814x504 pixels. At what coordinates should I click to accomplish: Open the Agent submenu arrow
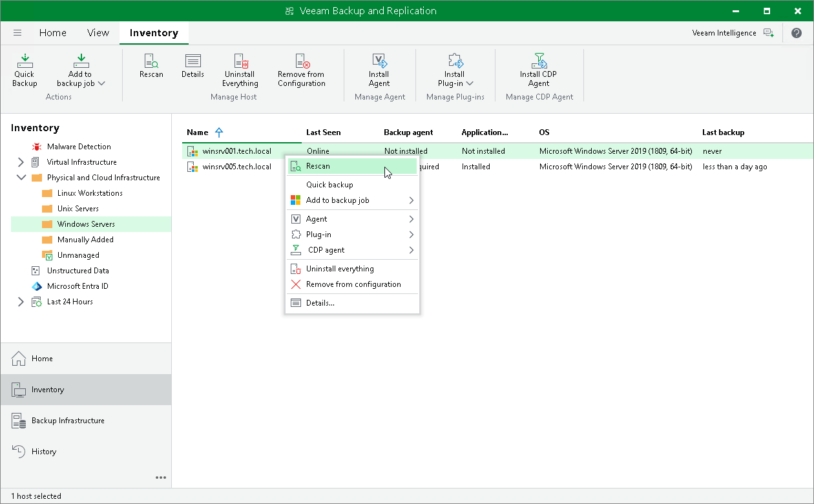[x=412, y=219]
